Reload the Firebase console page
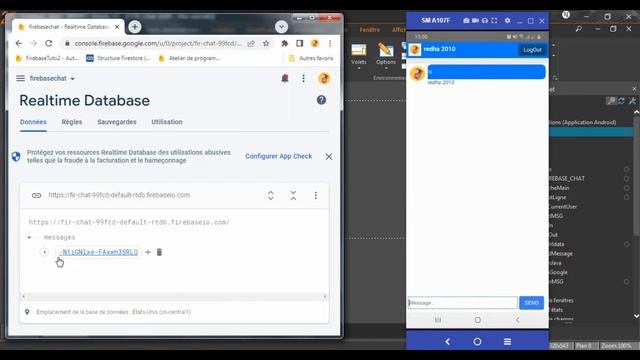 (49, 43)
